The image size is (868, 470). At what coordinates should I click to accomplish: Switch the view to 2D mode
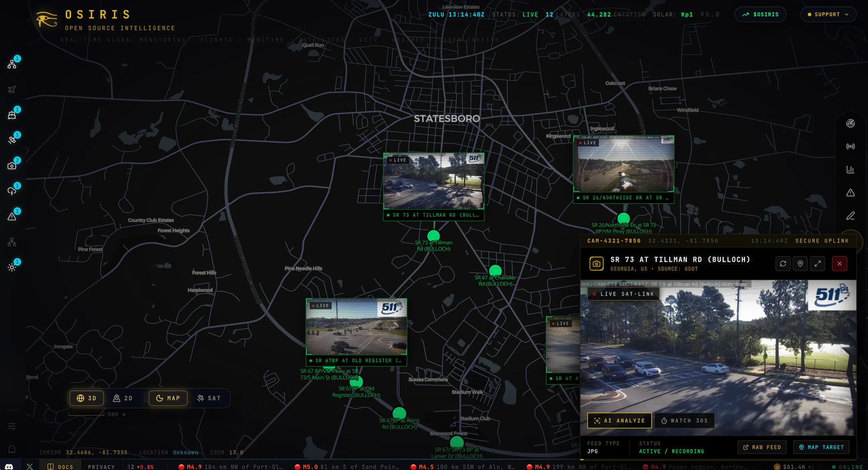click(x=123, y=398)
